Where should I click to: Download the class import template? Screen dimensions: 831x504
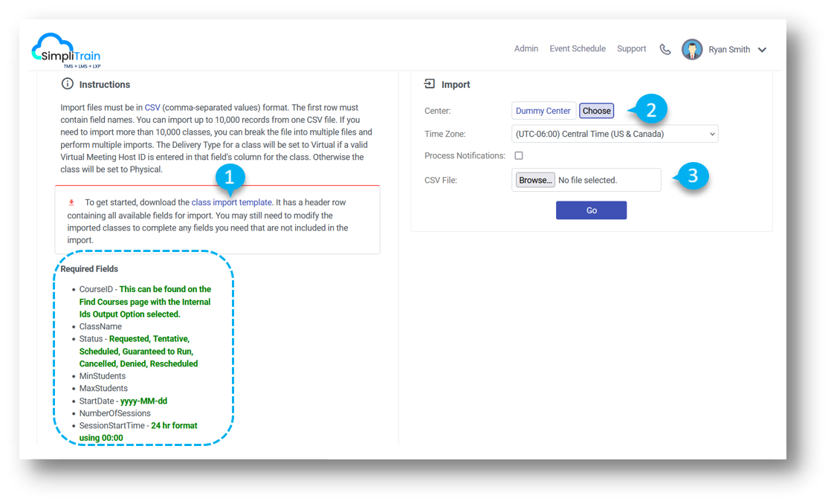tap(231, 202)
